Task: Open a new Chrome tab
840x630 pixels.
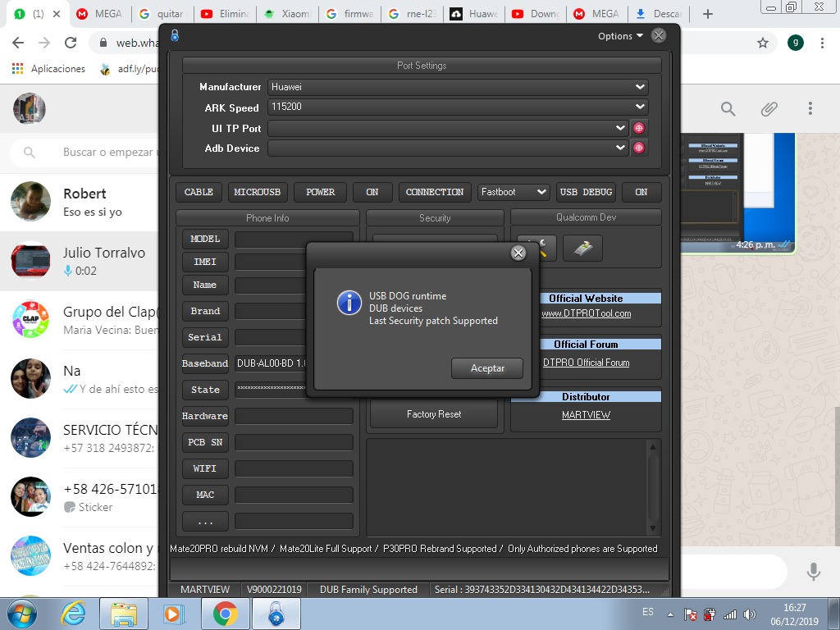Action: (708, 14)
